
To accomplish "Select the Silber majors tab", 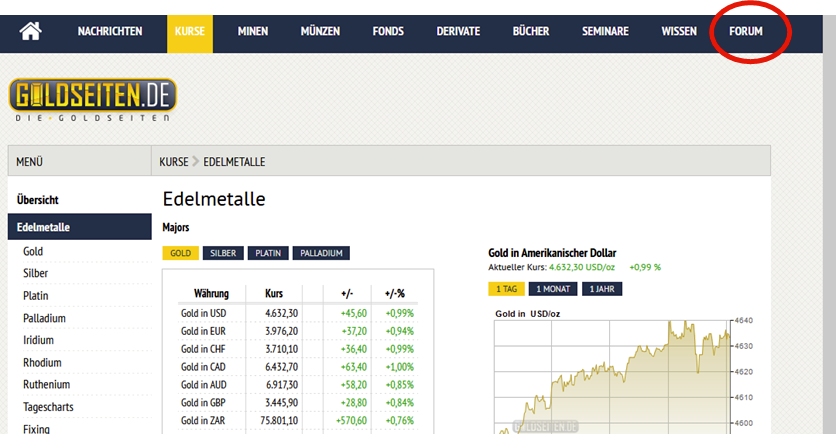I will pos(223,253).
